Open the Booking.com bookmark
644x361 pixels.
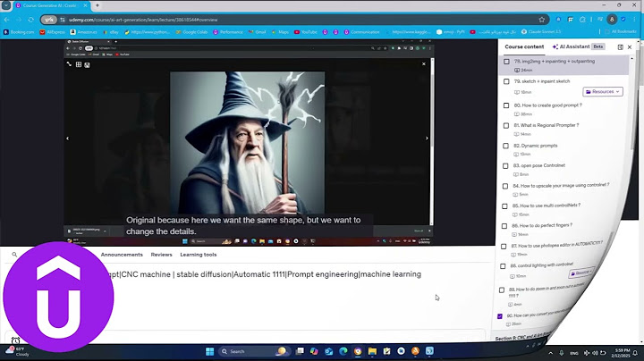19,32
